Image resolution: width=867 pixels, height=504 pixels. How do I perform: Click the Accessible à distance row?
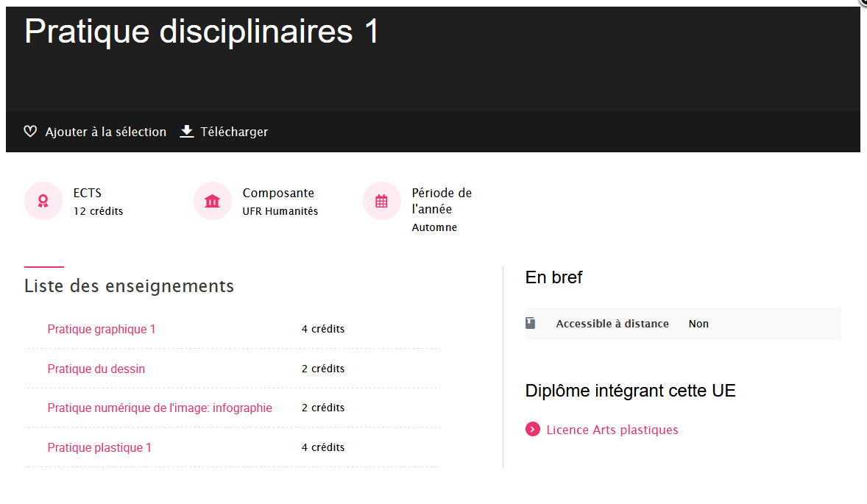684,324
